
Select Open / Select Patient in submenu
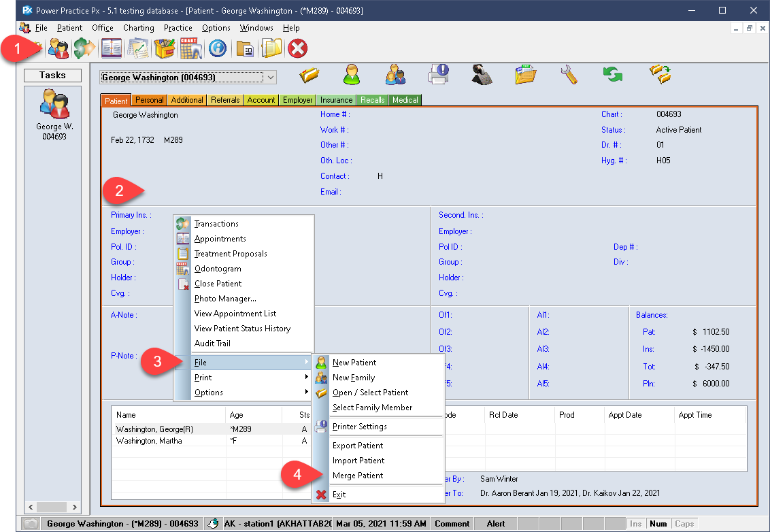[378, 393]
